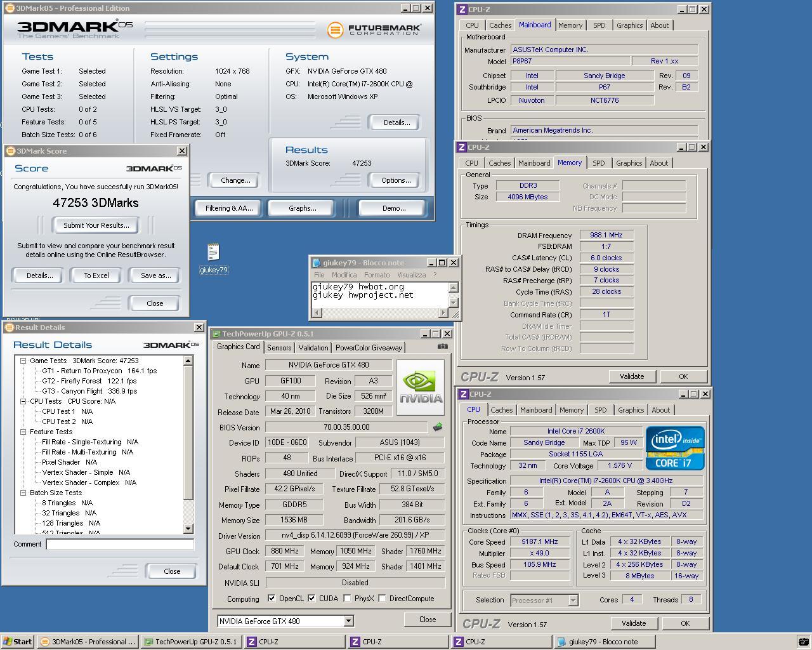Click the GPU-Z screenshot camera icon

443,347
